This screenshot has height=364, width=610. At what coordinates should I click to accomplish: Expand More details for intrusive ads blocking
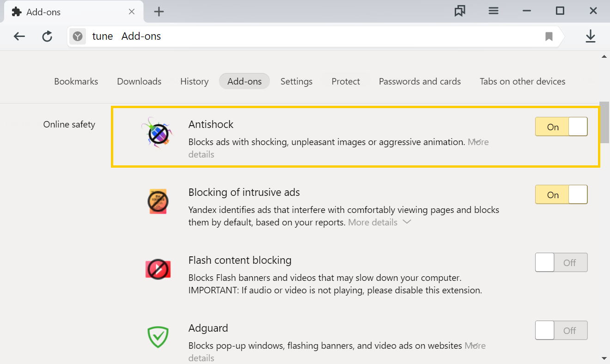379,222
